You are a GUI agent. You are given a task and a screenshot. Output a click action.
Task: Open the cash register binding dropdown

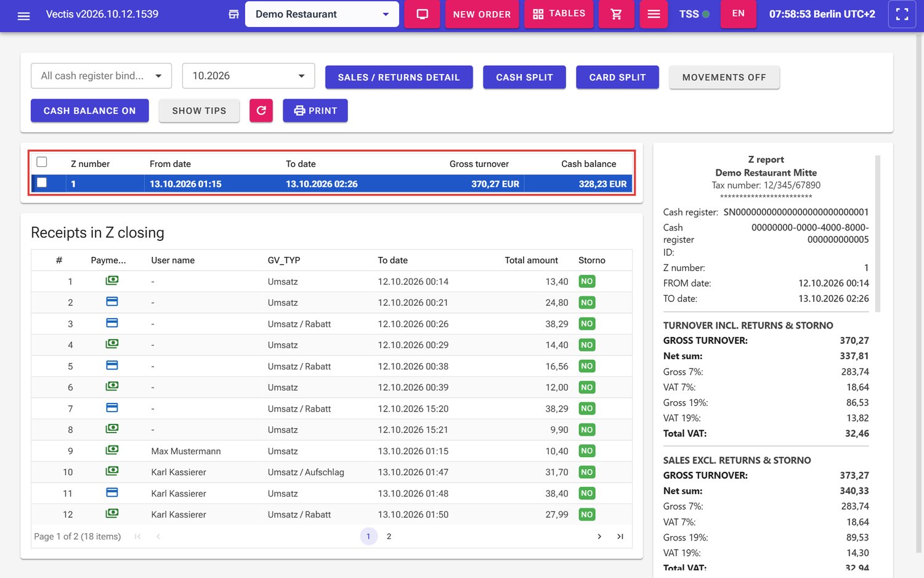click(x=101, y=76)
